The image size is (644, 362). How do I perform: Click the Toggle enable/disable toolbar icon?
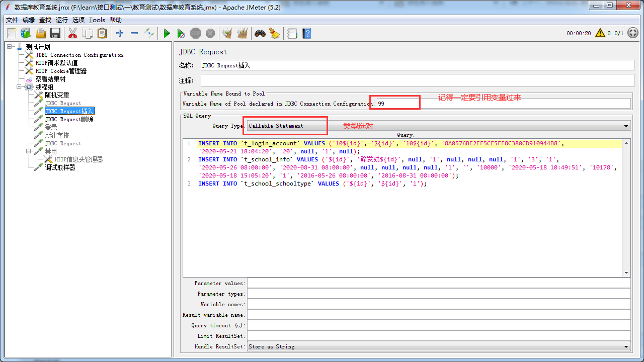(149, 33)
